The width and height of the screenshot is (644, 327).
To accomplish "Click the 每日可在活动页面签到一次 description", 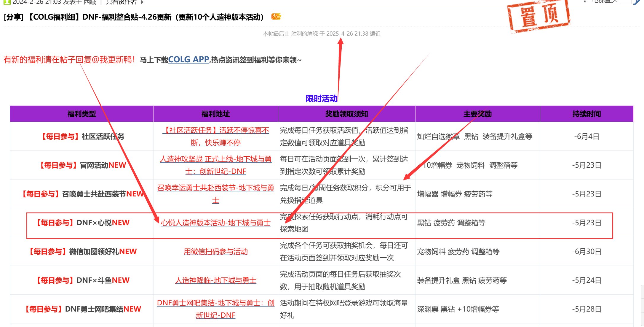I will 344,165.
